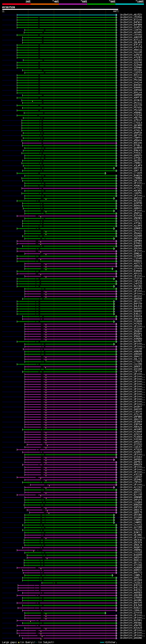Select the UniRef100_Q29214 label
The height and width of the screenshot is (644, 146).
click(131, 434)
